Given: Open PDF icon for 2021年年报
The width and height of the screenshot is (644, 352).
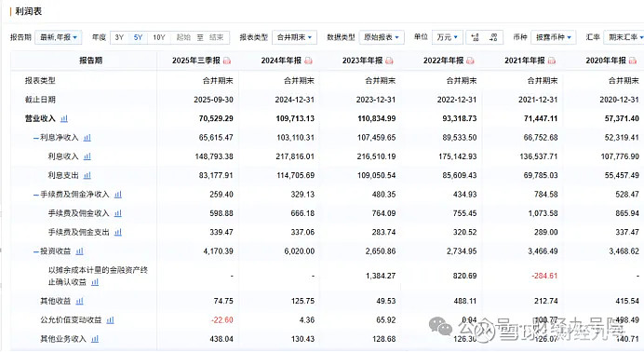Looking at the screenshot, I should tap(551, 61).
